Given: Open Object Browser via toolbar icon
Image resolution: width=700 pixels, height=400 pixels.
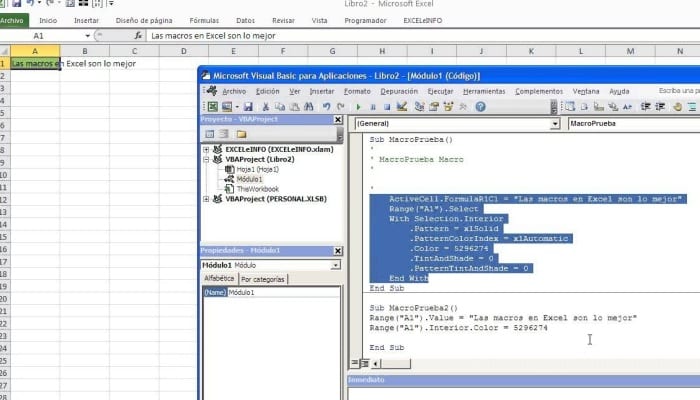Looking at the screenshot, I should 448,107.
